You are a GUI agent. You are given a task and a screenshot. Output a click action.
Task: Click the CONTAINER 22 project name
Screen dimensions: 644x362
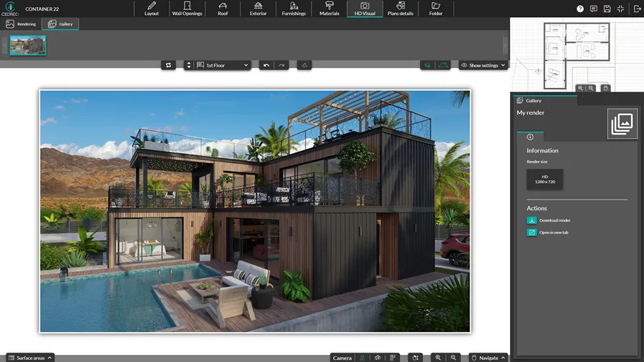pyautogui.click(x=42, y=9)
